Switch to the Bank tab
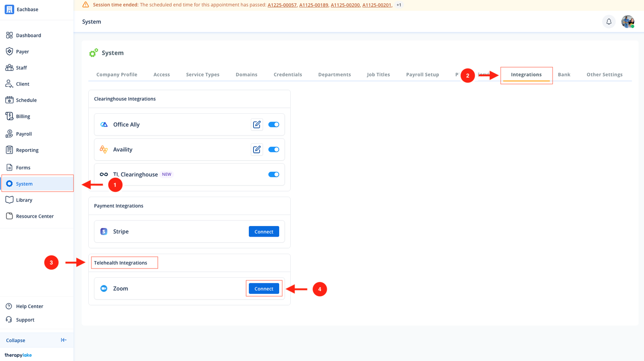644x361 pixels. 564,75
